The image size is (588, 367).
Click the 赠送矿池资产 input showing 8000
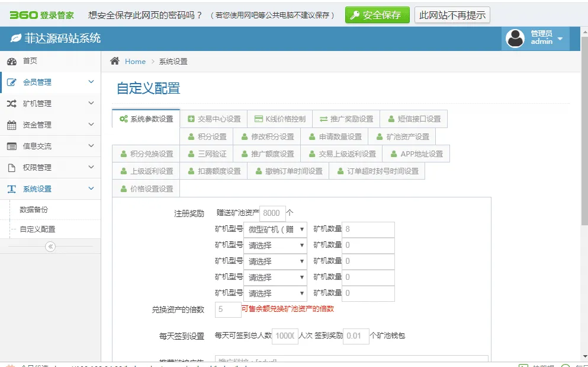tap(272, 212)
